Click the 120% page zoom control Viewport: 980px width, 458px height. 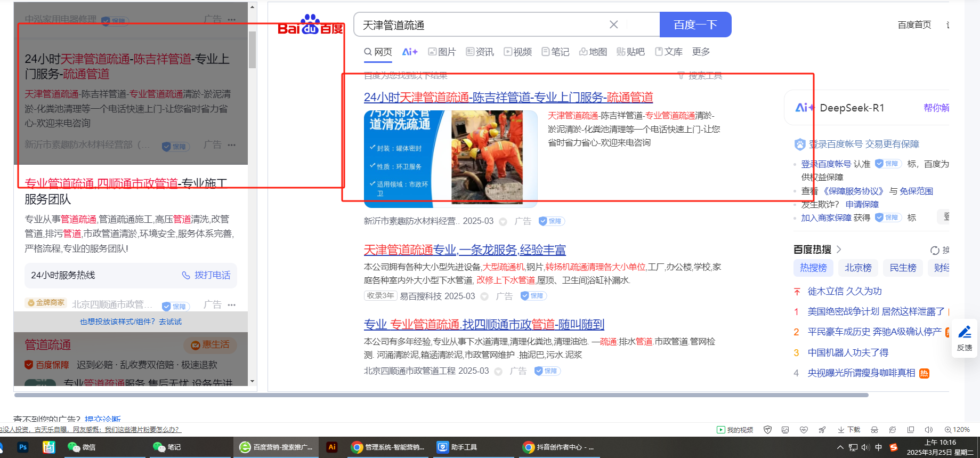point(957,430)
